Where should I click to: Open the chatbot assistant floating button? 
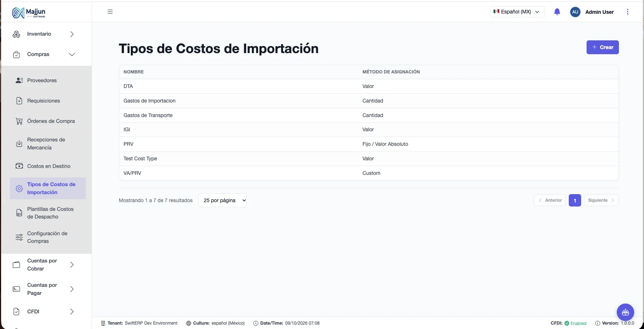point(625,312)
